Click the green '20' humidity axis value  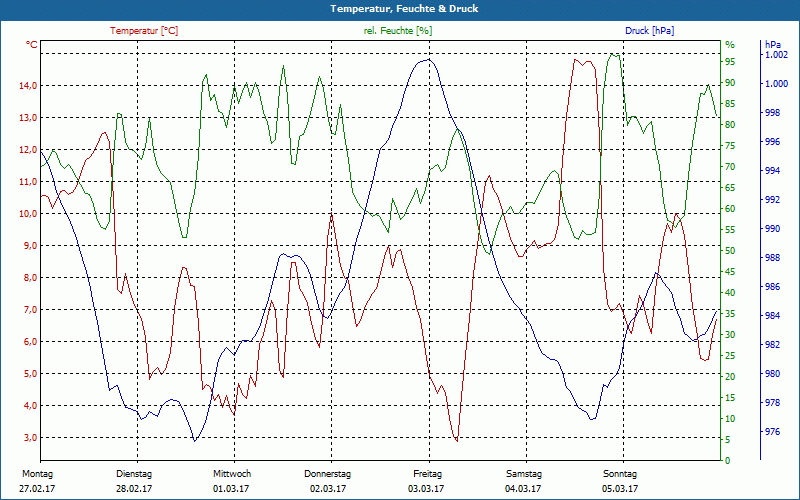pos(730,377)
